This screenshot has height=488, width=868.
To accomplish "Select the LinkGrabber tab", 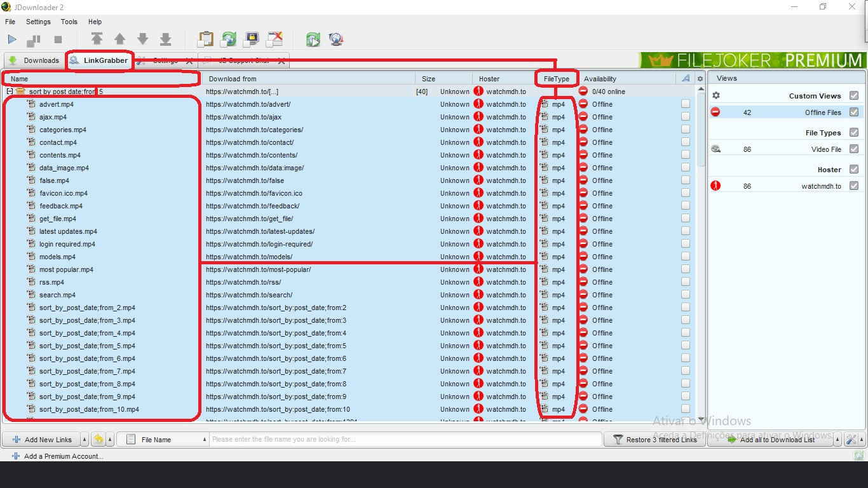I will (x=98, y=60).
